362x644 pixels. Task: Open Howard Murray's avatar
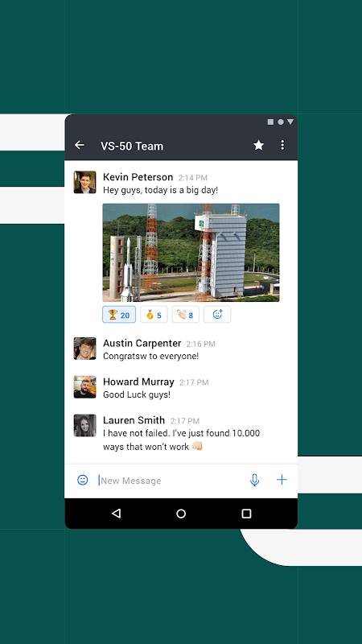click(x=85, y=387)
